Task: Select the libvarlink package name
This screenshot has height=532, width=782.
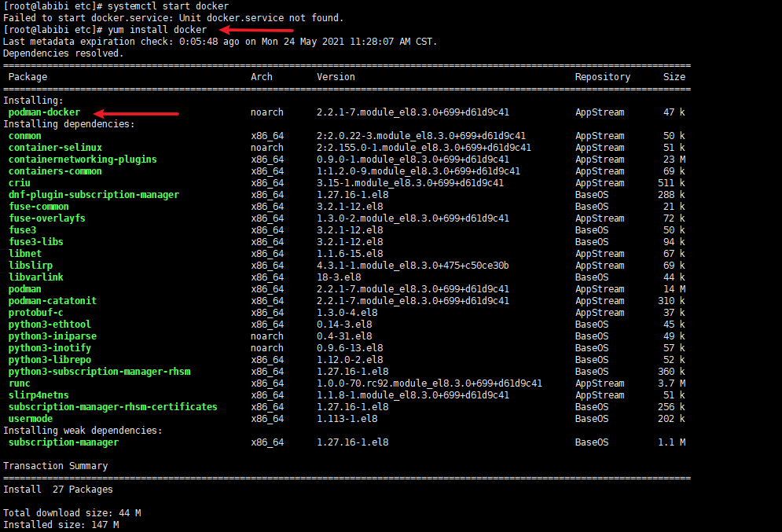Action: click(x=36, y=277)
